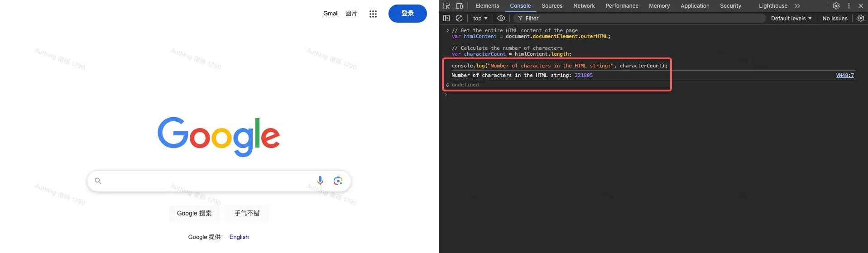Go to the Network tab
This screenshot has width=868, height=253.
pyautogui.click(x=584, y=6)
